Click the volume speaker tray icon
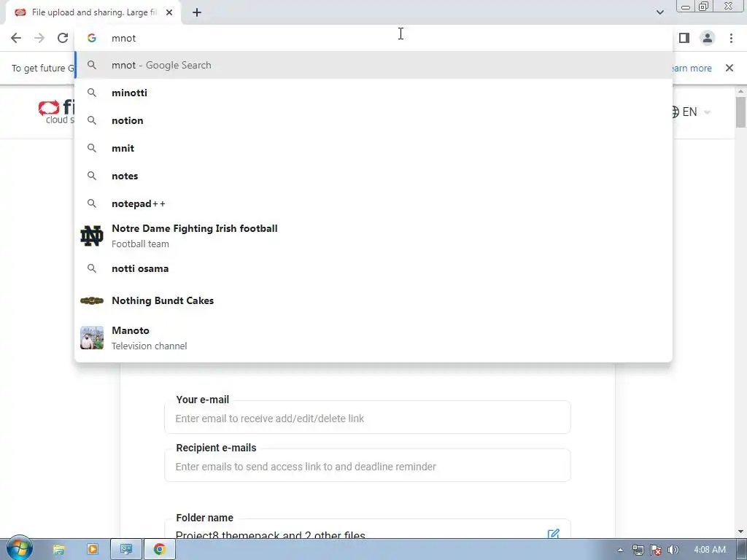The height and width of the screenshot is (560, 747). click(673, 550)
